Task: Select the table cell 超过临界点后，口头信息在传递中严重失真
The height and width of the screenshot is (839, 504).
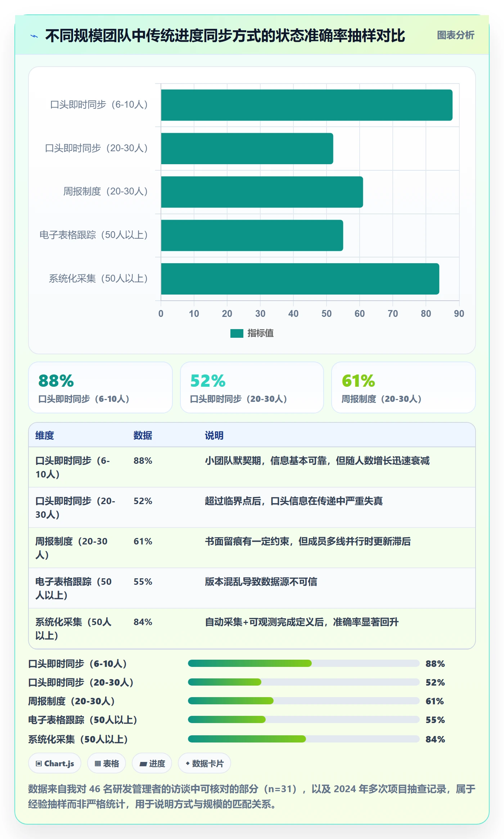Action: tap(294, 501)
